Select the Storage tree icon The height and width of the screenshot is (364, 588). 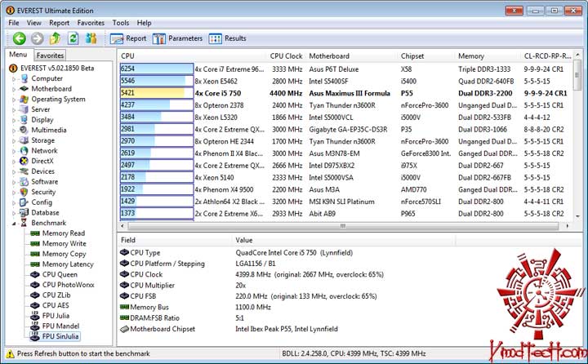point(24,140)
